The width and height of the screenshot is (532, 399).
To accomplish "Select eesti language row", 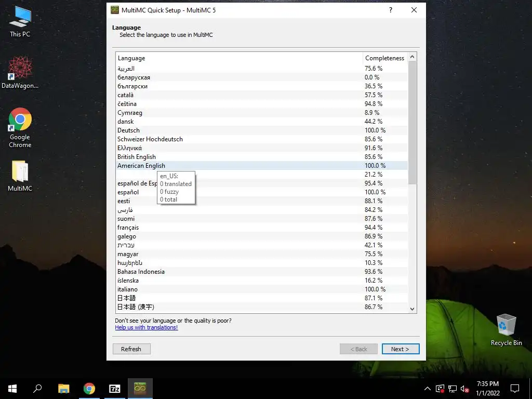I will click(x=262, y=201).
